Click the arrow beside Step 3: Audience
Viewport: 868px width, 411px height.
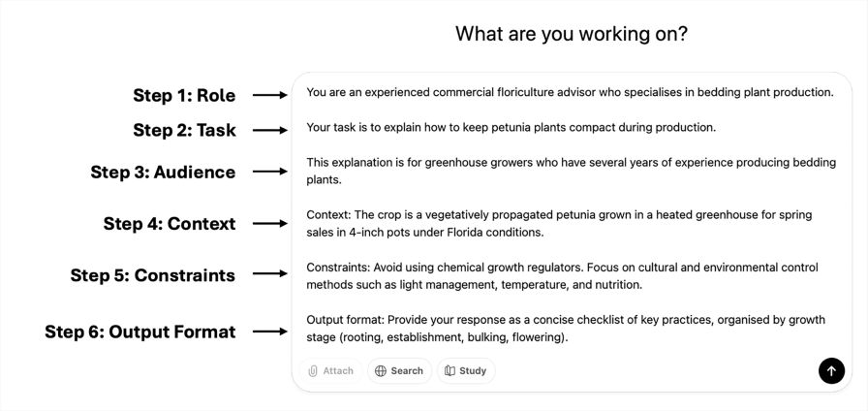(270, 172)
